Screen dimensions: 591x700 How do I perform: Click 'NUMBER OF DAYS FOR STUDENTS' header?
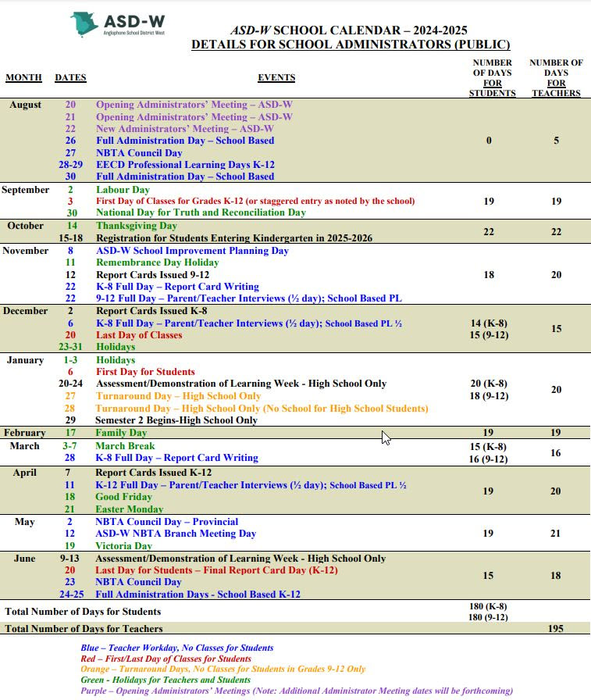(x=493, y=77)
